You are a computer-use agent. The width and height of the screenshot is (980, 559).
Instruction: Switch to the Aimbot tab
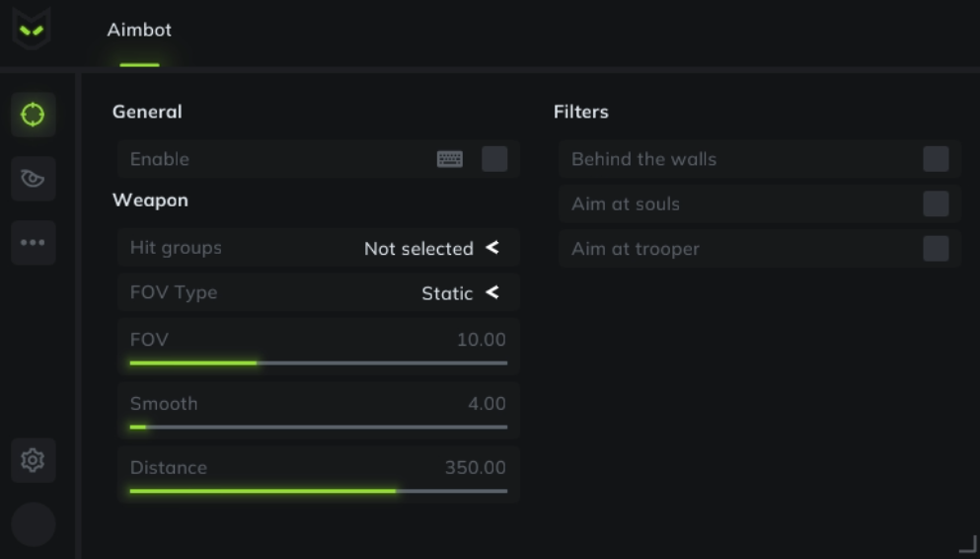pos(139,31)
